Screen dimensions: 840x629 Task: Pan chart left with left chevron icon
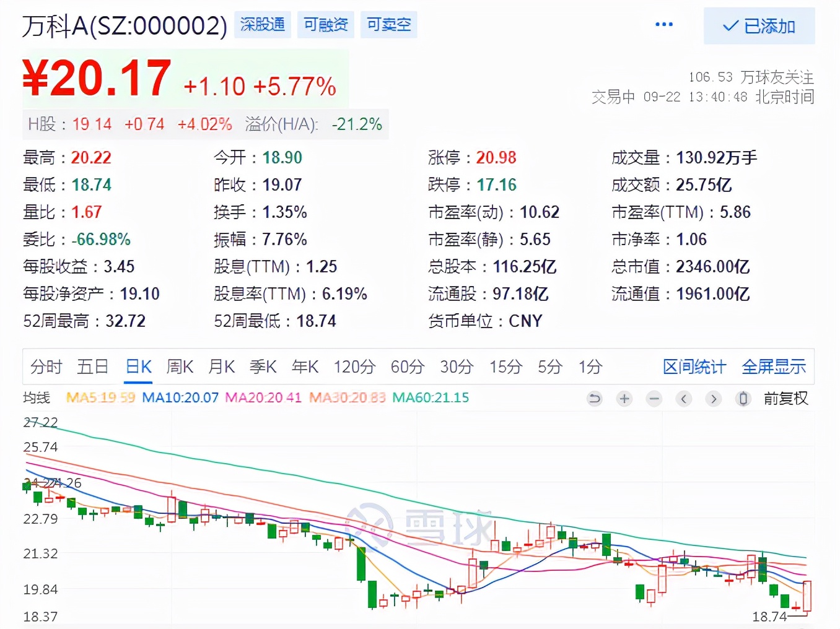683,399
